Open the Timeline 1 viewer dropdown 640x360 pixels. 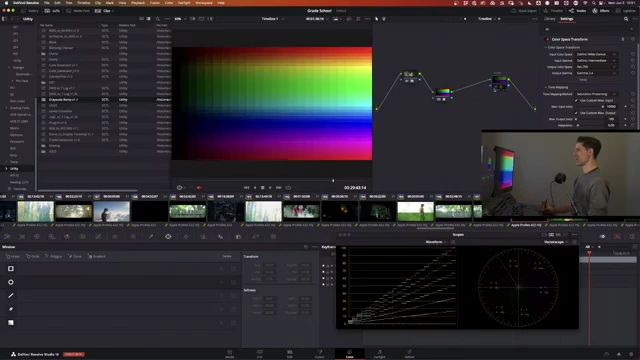pos(273,19)
